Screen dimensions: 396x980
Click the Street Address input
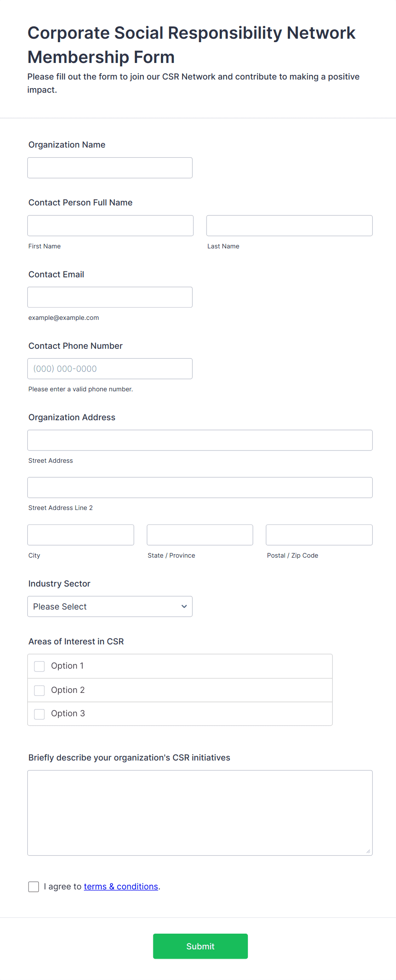pos(200,440)
